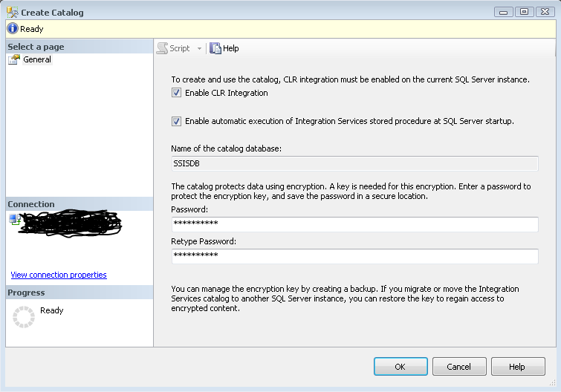This screenshot has width=561, height=392.
Task: Dismiss dialog with Cancel button
Action: point(459,367)
